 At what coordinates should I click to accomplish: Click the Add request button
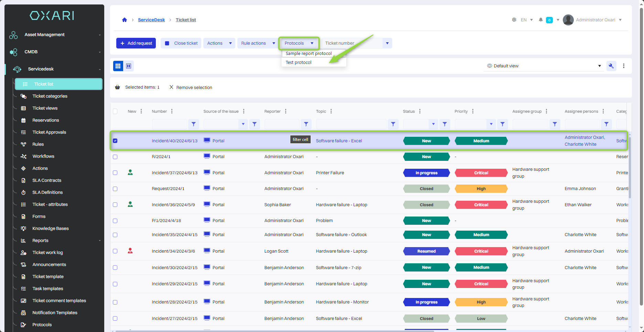[x=136, y=43]
